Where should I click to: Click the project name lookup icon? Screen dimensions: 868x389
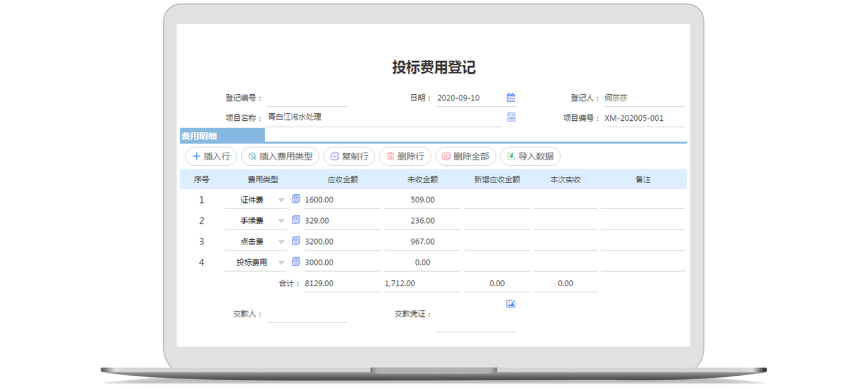[x=511, y=117]
